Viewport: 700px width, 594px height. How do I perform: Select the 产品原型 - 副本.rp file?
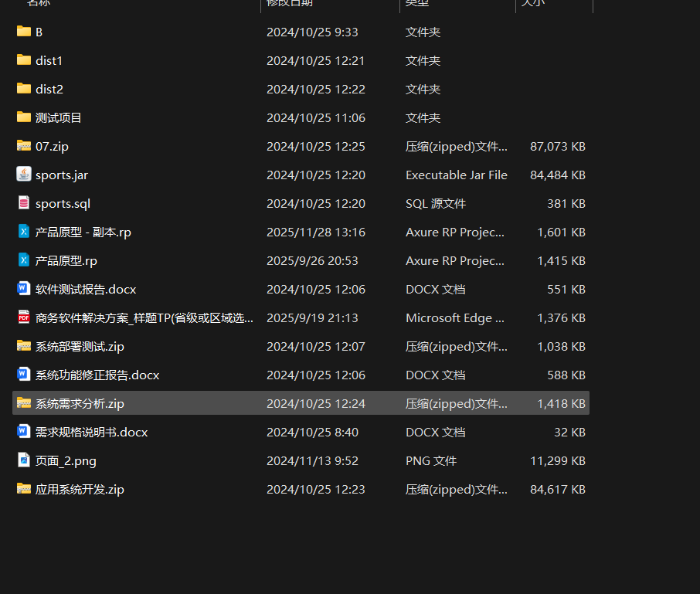click(83, 232)
